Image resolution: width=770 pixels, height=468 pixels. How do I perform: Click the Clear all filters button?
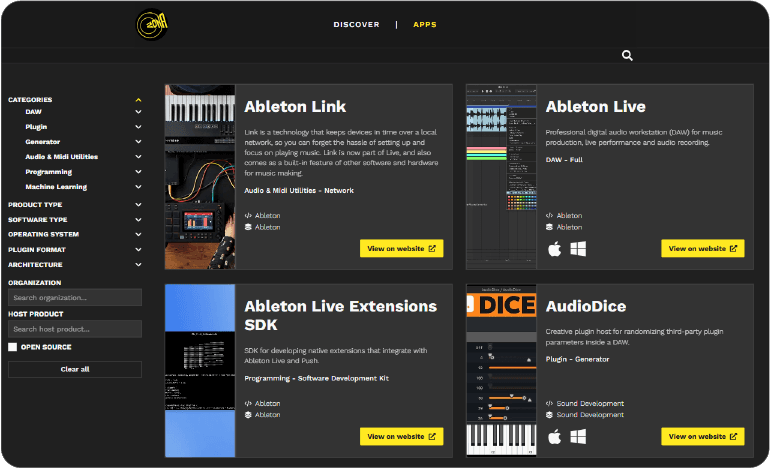click(x=75, y=369)
